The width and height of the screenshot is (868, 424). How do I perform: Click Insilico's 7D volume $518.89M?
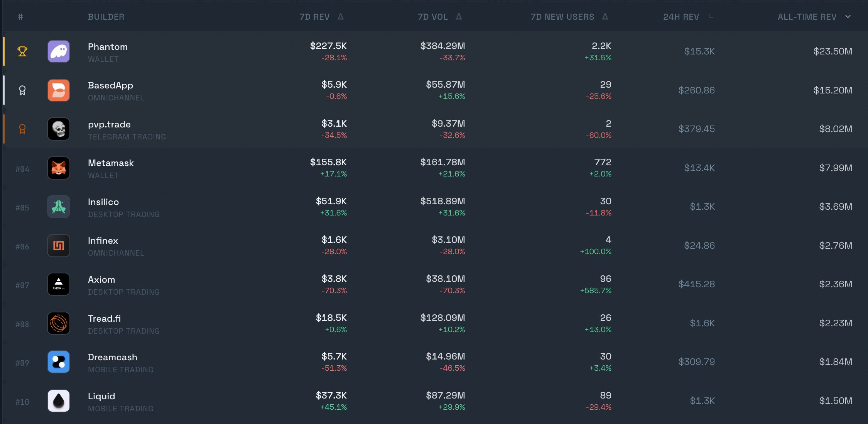442,201
